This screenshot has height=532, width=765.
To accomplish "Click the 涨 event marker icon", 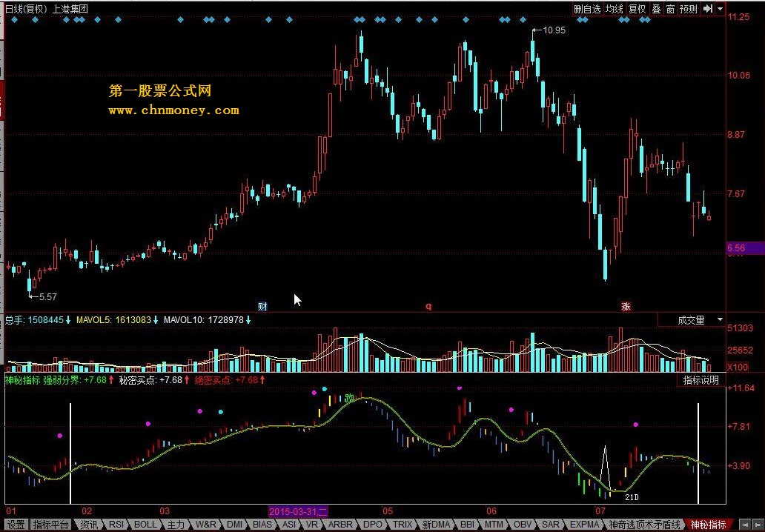I will [626, 307].
